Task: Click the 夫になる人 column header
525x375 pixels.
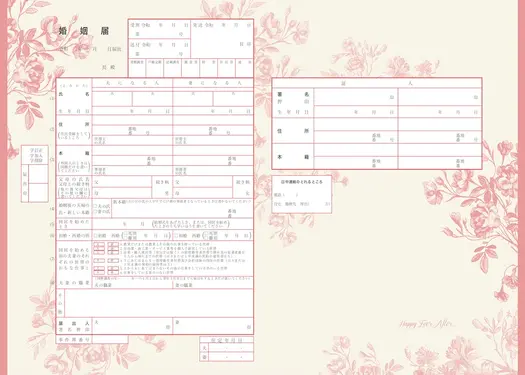Action: click(x=132, y=83)
